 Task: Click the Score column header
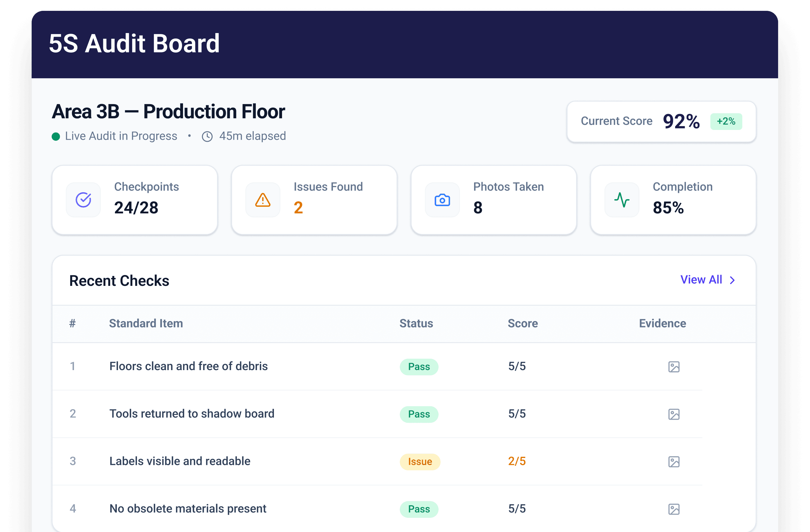pos(523,323)
